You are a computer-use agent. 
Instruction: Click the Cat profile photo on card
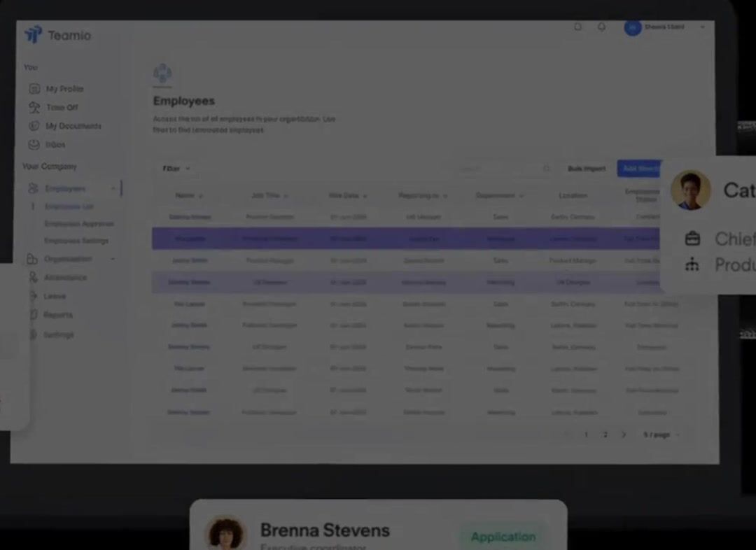(691, 190)
